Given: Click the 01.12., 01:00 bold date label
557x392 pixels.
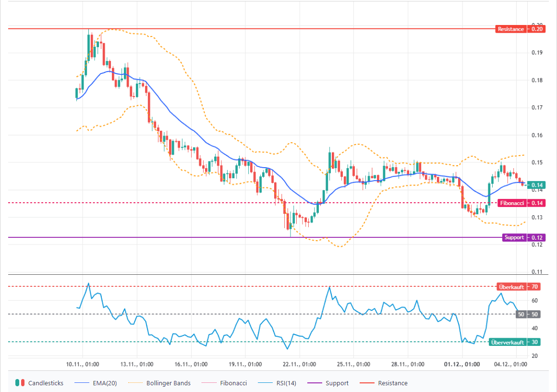Looking at the screenshot, I should click(x=461, y=364).
